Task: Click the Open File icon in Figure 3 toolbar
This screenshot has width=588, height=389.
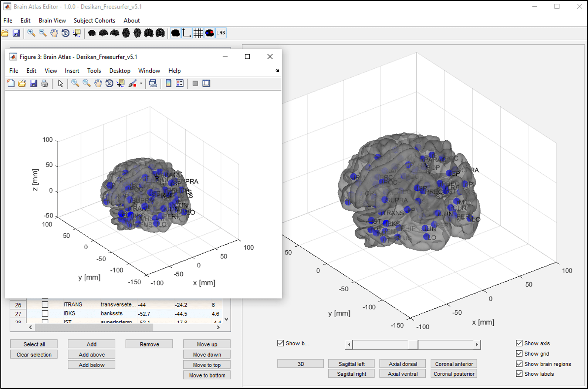Action: click(x=22, y=84)
